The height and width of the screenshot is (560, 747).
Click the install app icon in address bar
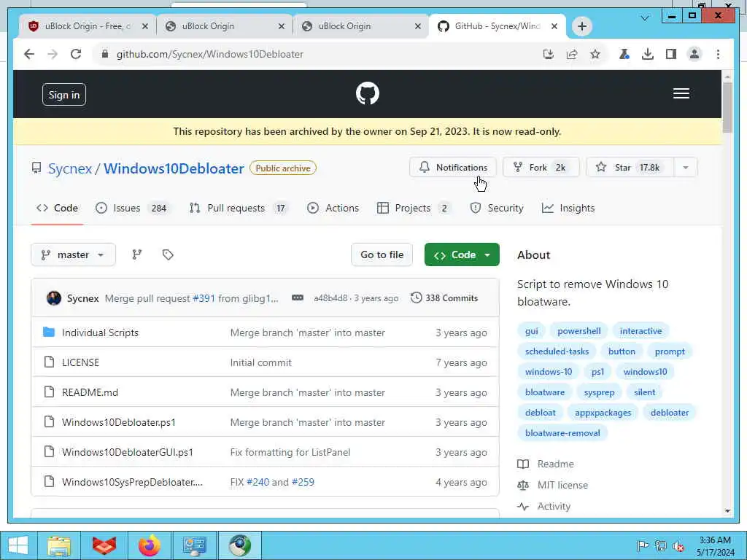pos(549,54)
